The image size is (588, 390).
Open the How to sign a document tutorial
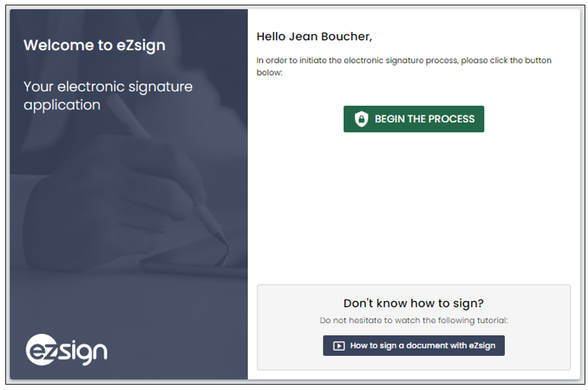tap(414, 345)
